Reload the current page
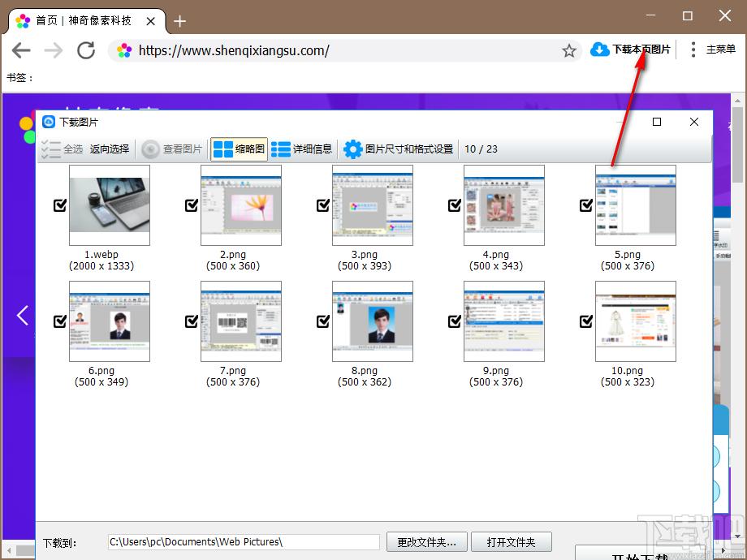 click(86, 50)
